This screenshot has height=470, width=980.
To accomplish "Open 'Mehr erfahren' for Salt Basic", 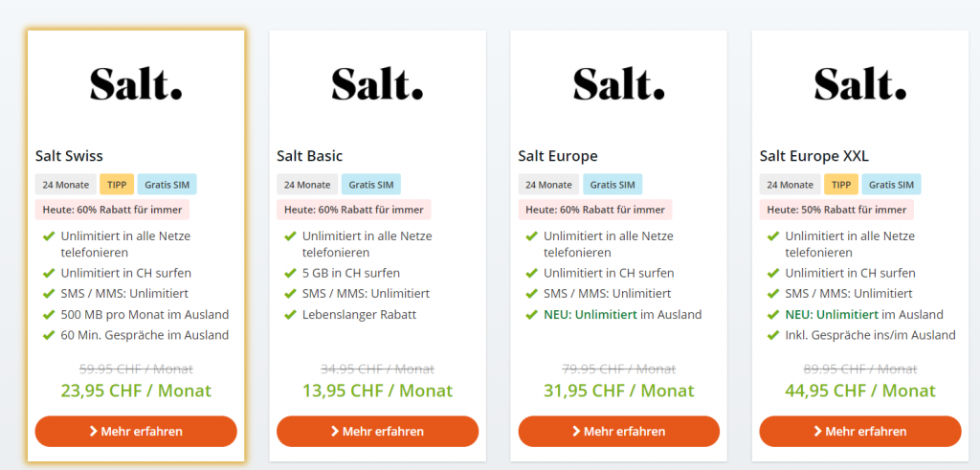I will 377,431.
